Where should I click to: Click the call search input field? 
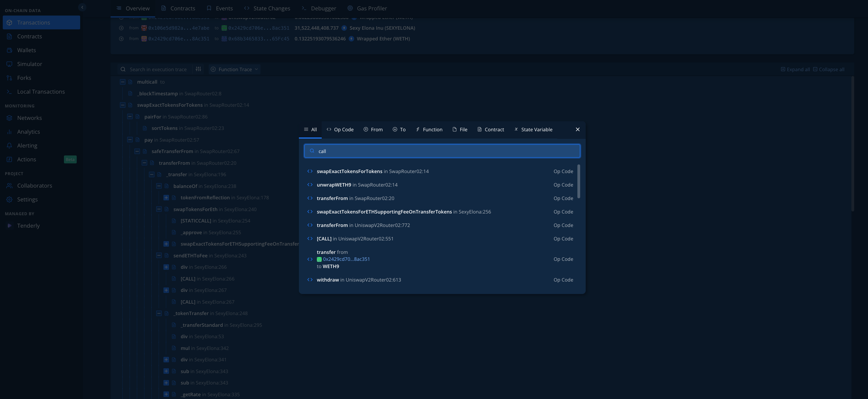(x=442, y=151)
